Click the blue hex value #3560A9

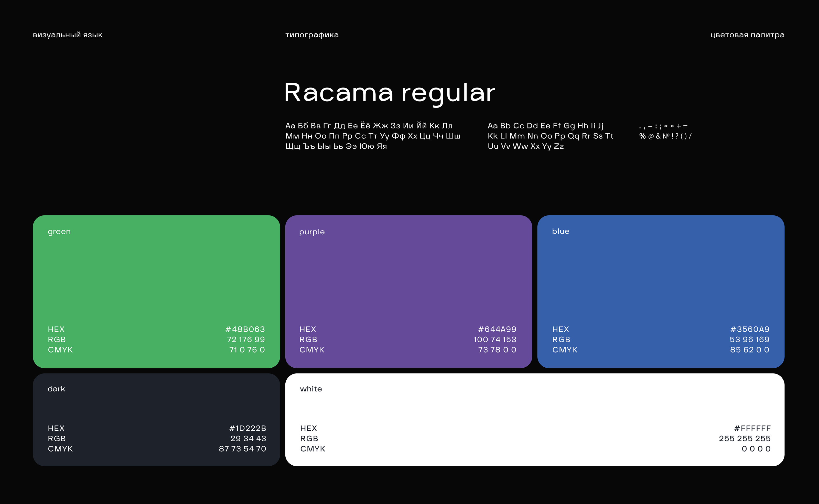(x=750, y=329)
